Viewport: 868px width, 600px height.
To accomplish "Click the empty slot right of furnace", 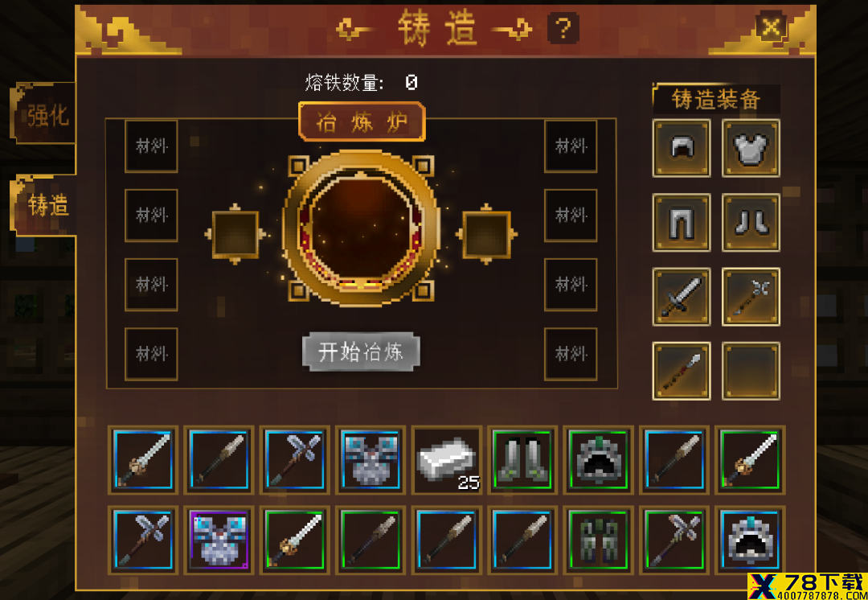I will tap(486, 234).
